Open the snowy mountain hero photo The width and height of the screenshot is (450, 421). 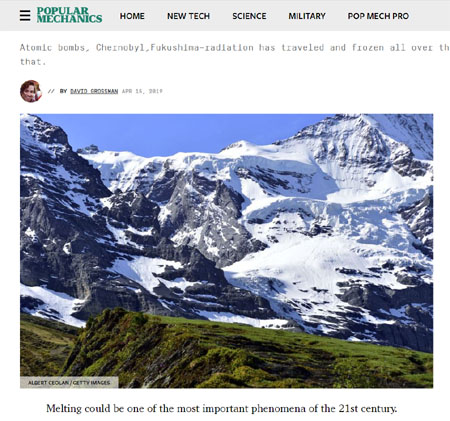(x=226, y=251)
